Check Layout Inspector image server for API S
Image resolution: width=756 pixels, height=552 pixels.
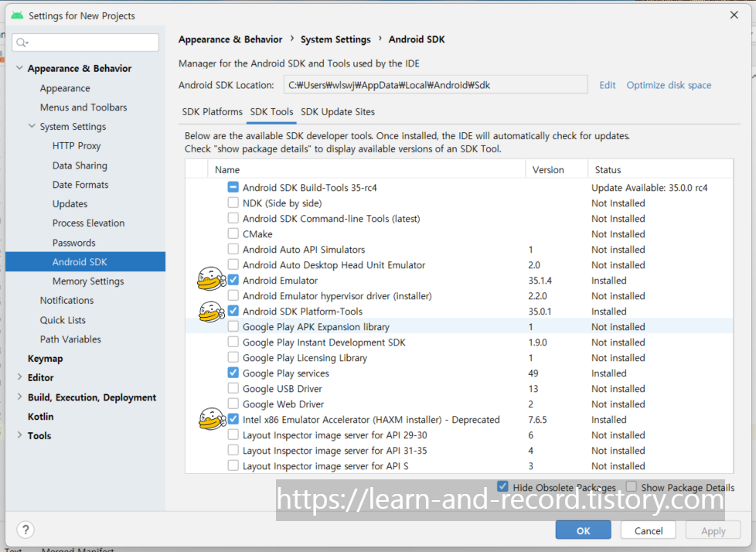pyautogui.click(x=233, y=465)
